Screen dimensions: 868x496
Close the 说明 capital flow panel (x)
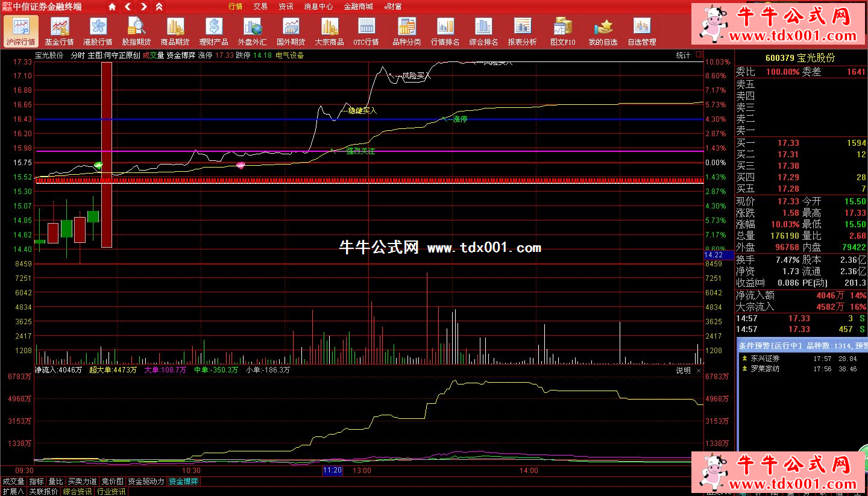pyautogui.click(x=699, y=370)
